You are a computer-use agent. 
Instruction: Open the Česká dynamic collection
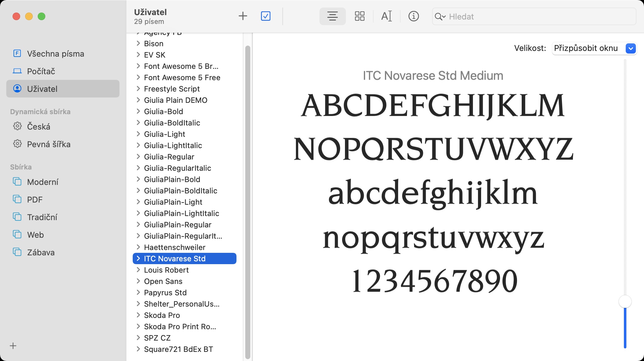tap(38, 126)
